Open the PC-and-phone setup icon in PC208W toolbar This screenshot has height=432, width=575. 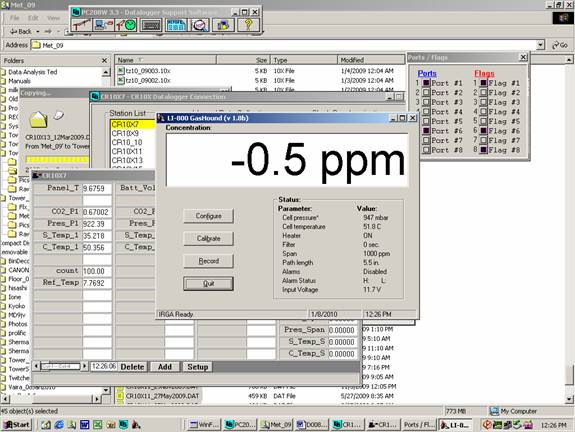tap(103, 25)
